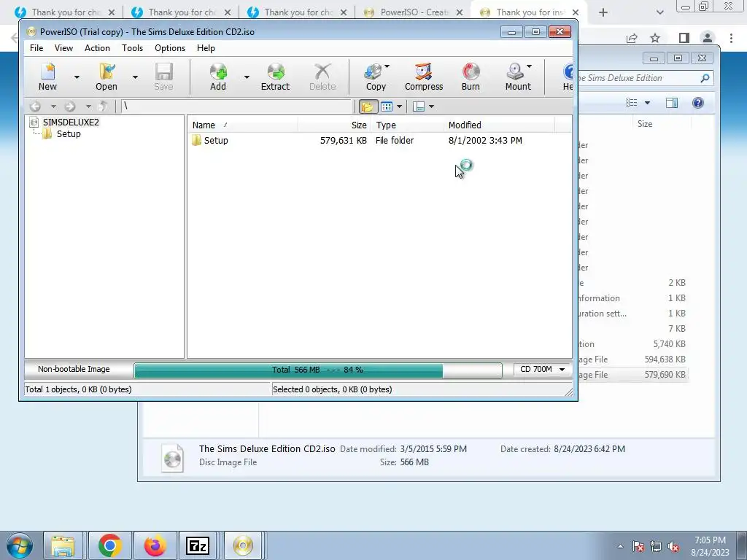Select the 594,638 KB image file in Explorer
This screenshot has height=560, width=747.
click(x=632, y=359)
